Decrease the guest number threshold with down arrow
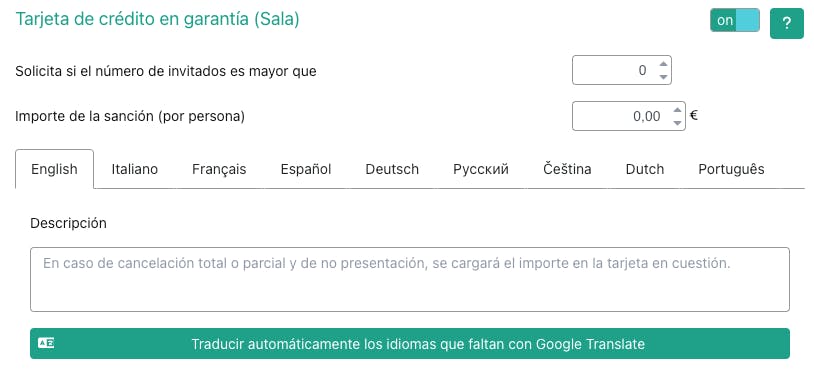This screenshot has width=814, height=391. 663,76
